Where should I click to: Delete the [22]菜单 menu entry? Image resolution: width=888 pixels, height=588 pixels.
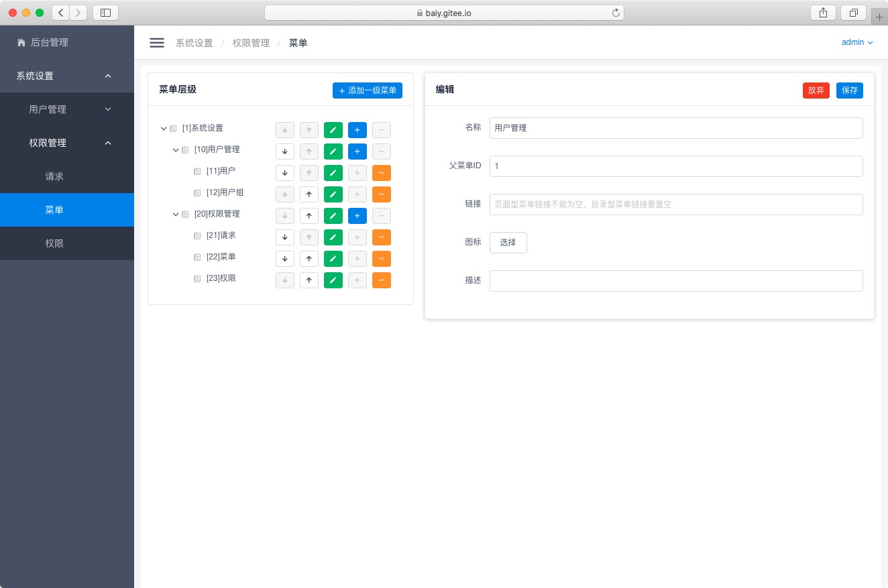pyautogui.click(x=382, y=259)
